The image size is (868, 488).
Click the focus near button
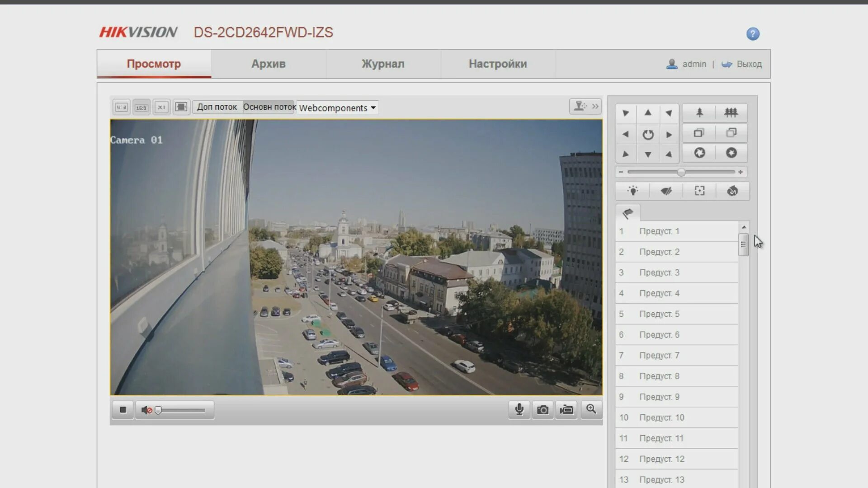click(x=699, y=133)
